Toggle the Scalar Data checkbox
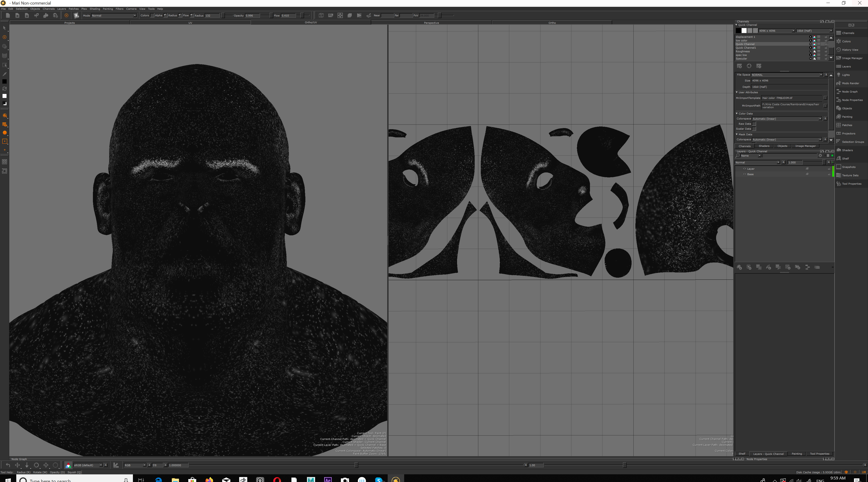The image size is (868, 482). pos(755,129)
